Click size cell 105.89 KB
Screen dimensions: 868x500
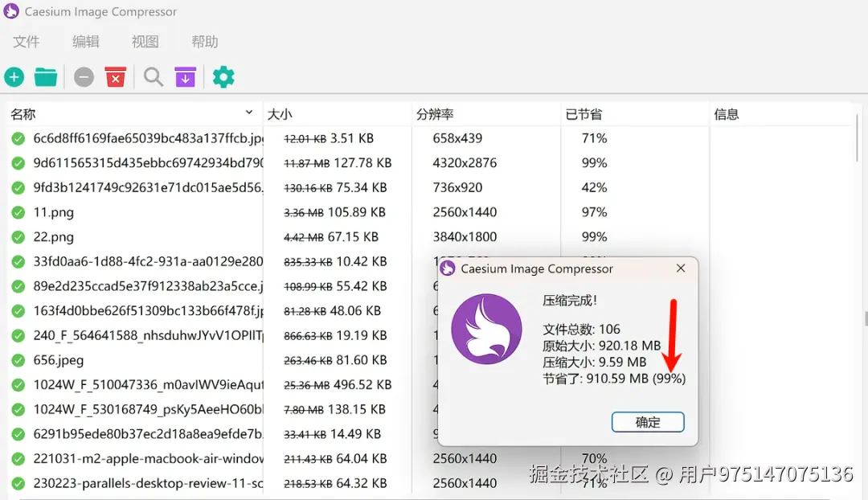click(x=357, y=212)
